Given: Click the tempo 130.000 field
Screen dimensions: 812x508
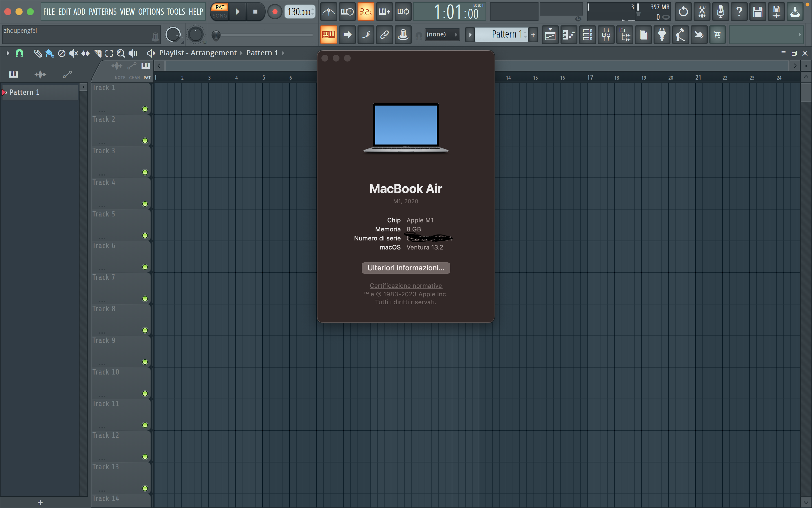Looking at the screenshot, I should click(300, 12).
